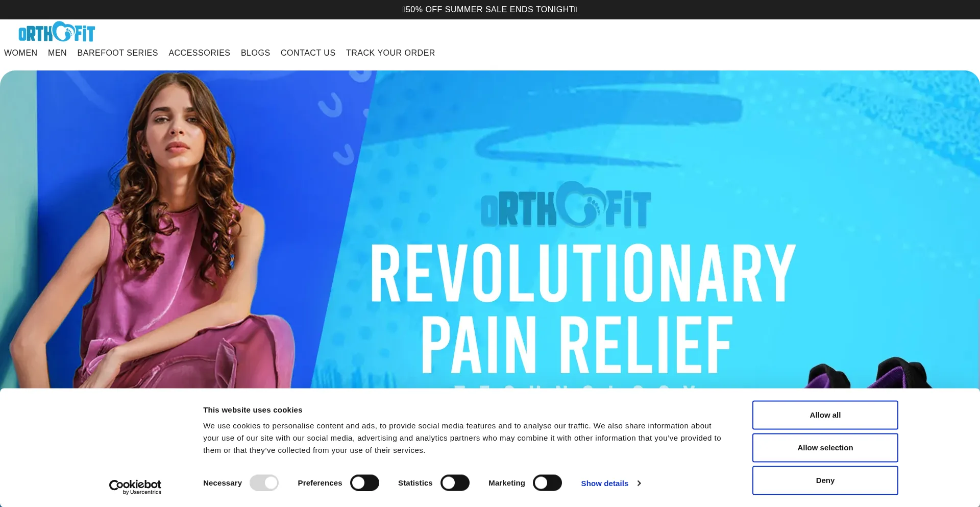
Task: Visit the BLOGS page
Action: click(256, 53)
